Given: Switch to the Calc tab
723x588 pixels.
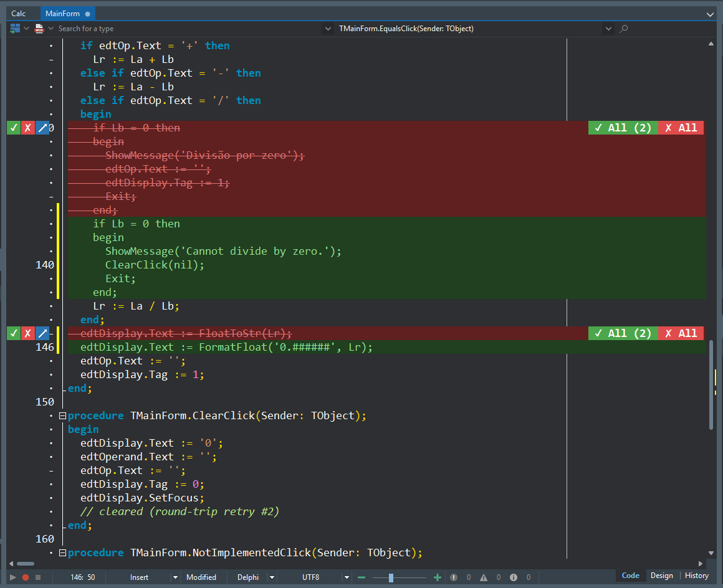Looking at the screenshot, I should click(19, 14).
